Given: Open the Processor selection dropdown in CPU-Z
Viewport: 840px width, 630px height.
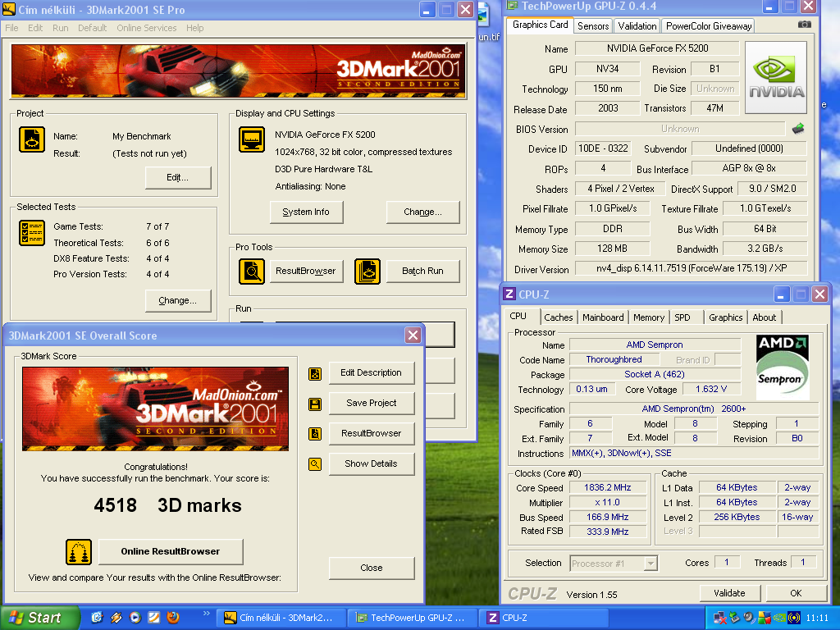Looking at the screenshot, I should [651, 564].
